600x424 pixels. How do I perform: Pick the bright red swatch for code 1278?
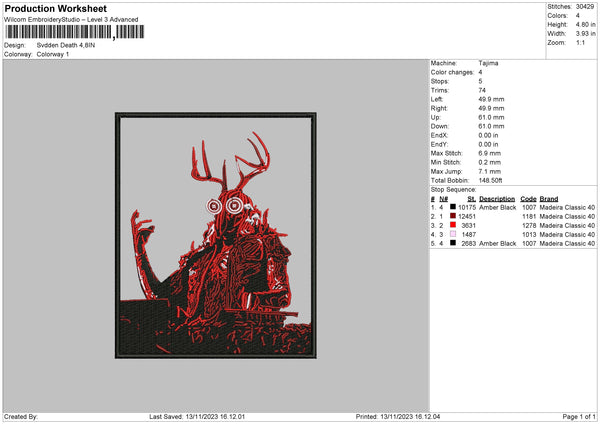[x=453, y=225]
